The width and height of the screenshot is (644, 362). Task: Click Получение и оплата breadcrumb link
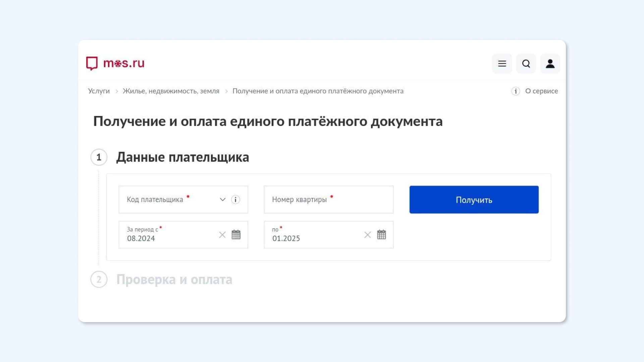[x=318, y=91]
